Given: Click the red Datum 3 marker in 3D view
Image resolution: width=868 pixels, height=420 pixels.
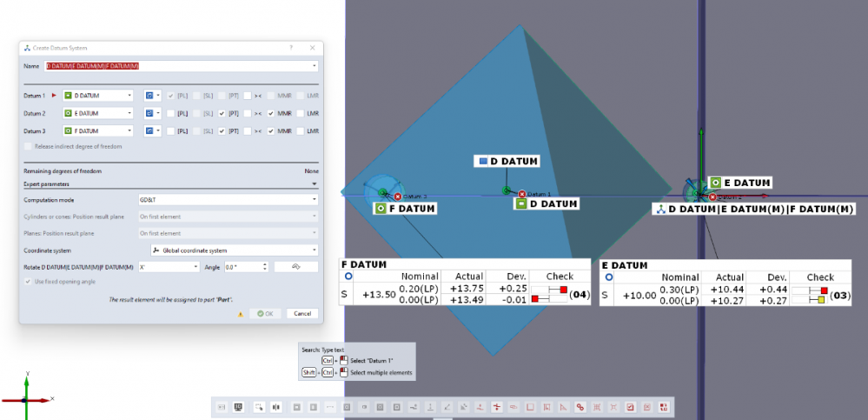Looking at the screenshot, I should pos(397,197).
